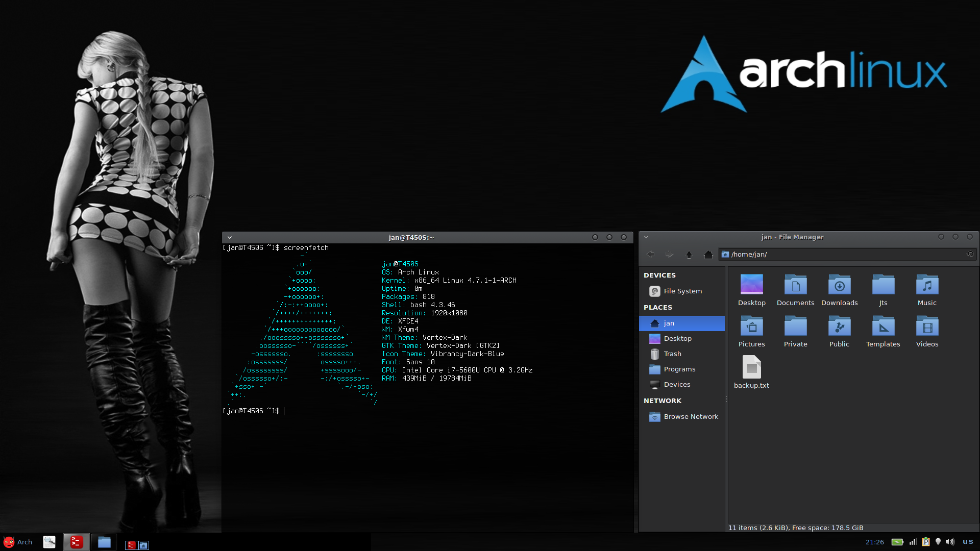Screen dimensions: 980x551
Task: Open the volume speaker icon
Action: 950,542
